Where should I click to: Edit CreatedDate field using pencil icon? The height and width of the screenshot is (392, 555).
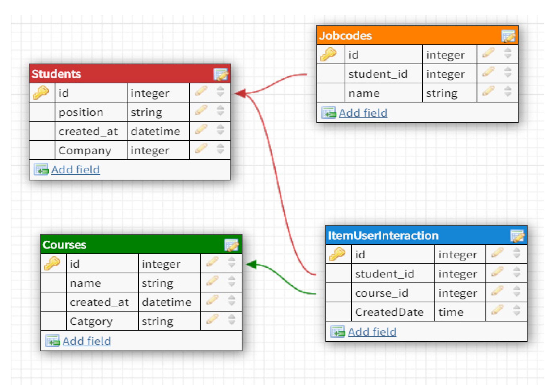point(498,310)
